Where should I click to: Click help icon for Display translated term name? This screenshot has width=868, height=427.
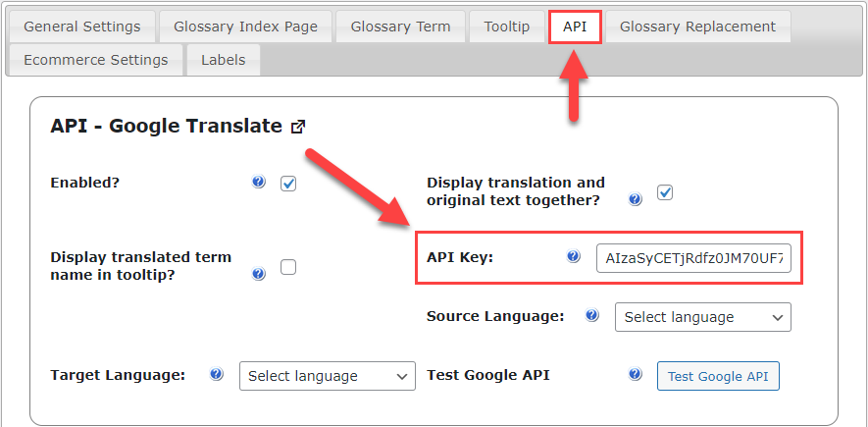[x=259, y=274]
